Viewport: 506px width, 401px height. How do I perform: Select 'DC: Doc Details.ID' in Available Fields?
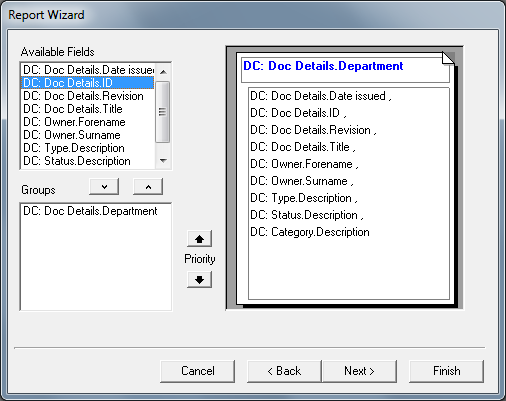pos(88,83)
